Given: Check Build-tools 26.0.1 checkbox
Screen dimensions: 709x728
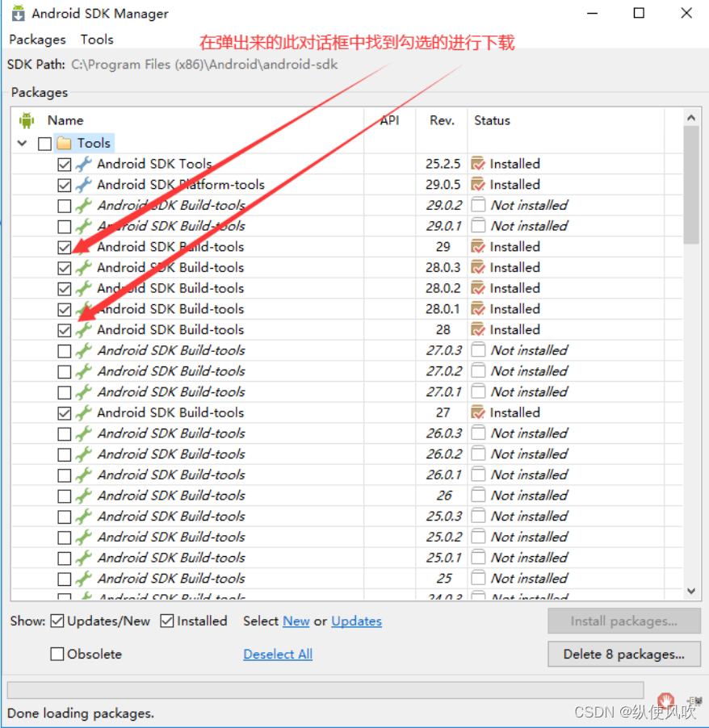Looking at the screenshot, I should click(x=65, y=475).
